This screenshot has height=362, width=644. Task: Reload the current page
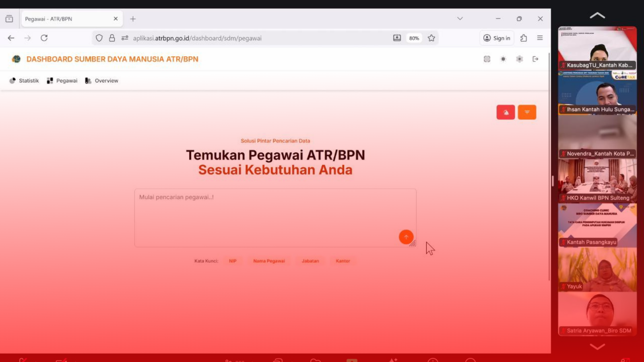click(x=44, y=38)
